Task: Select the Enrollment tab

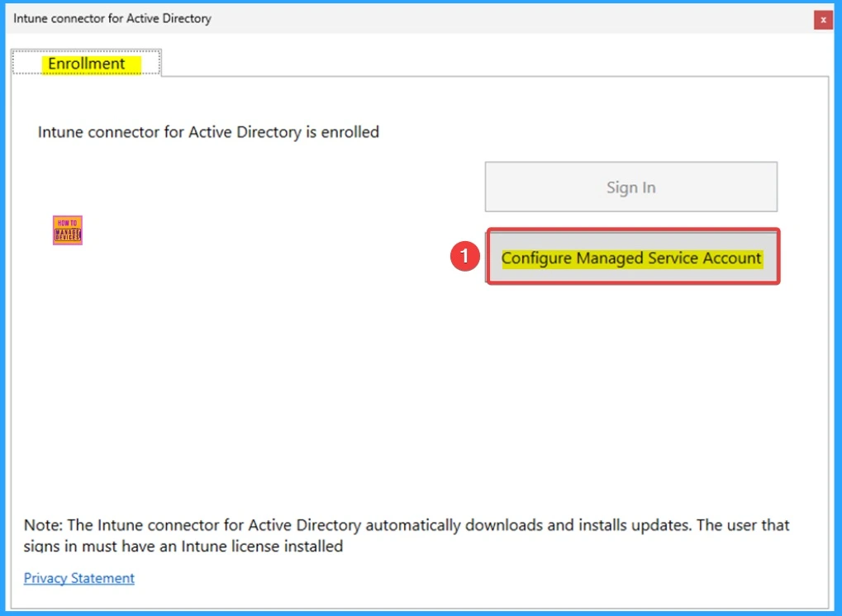Action: tap(87, 64)
